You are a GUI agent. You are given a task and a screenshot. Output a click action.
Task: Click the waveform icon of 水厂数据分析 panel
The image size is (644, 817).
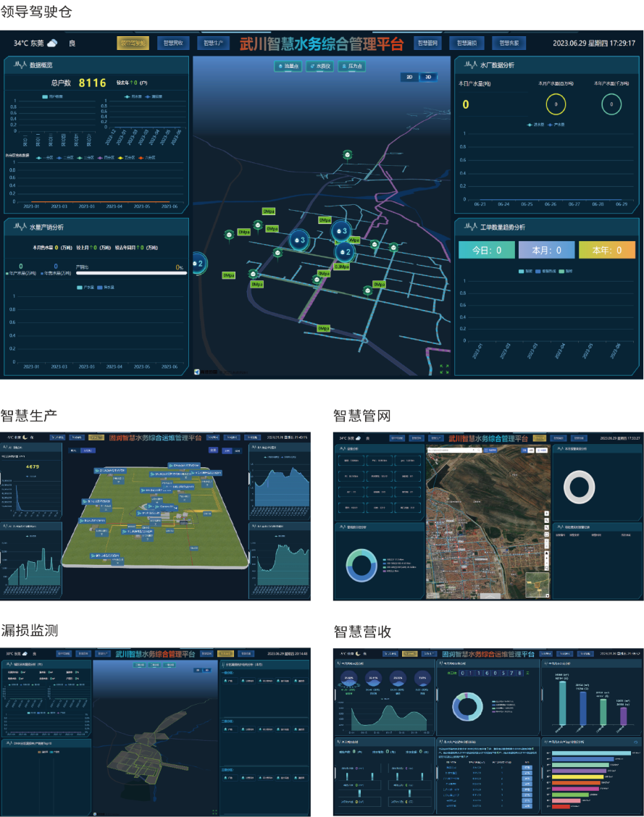point(471,65)
